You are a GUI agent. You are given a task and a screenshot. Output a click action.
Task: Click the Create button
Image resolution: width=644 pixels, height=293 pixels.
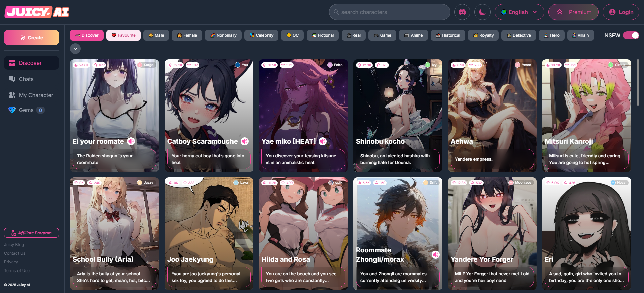click(31, 37)
